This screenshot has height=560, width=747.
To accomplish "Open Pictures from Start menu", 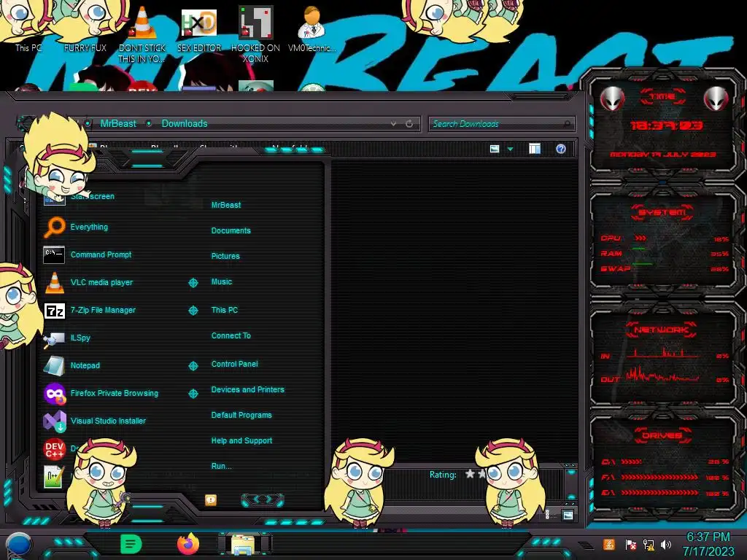I will 225,256.
